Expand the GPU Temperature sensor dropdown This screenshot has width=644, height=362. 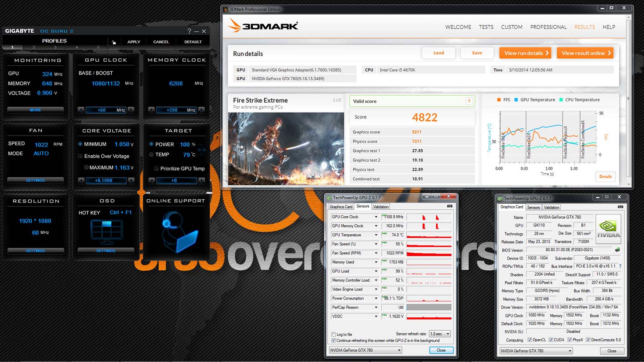tap(376, 235)
